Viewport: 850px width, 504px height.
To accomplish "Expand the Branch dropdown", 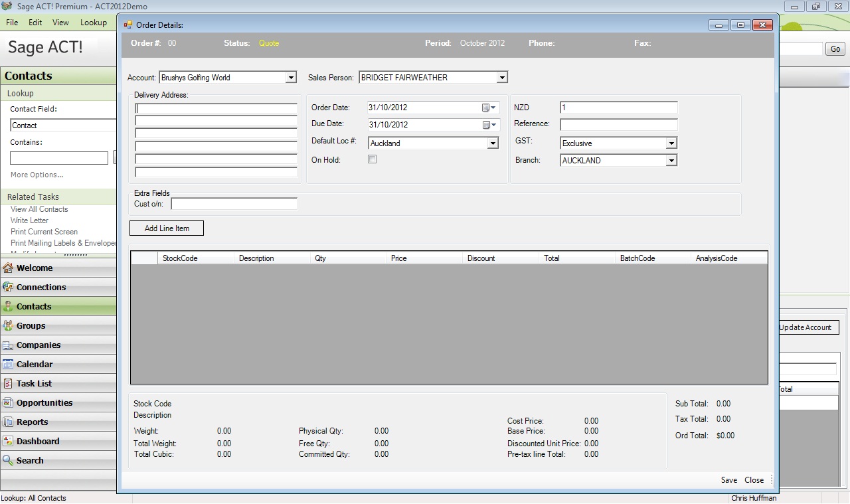I will click(671, 161).
